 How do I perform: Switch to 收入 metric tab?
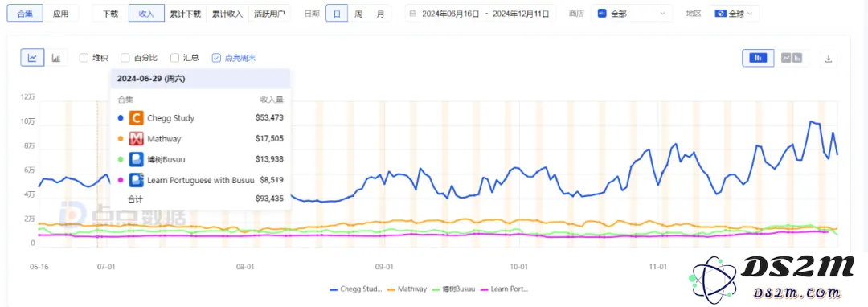pos(147,14)
